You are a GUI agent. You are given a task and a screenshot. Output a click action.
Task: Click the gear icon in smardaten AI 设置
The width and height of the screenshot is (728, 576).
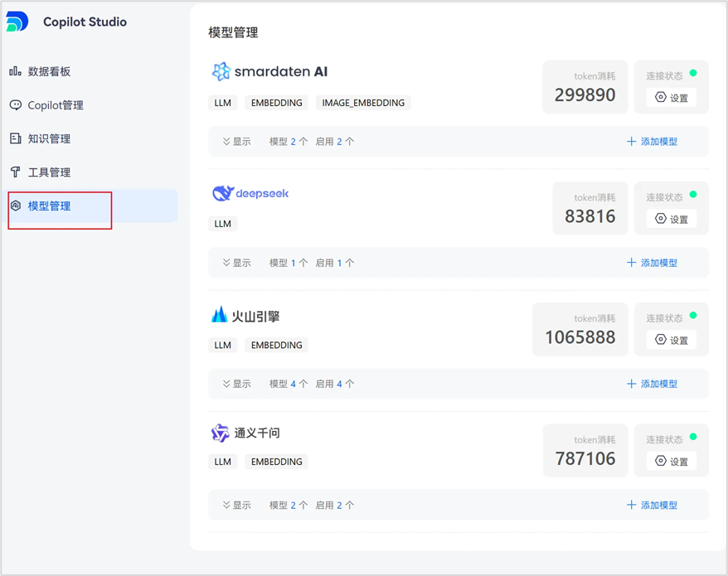pyautogui.click(x=660, y=97)
